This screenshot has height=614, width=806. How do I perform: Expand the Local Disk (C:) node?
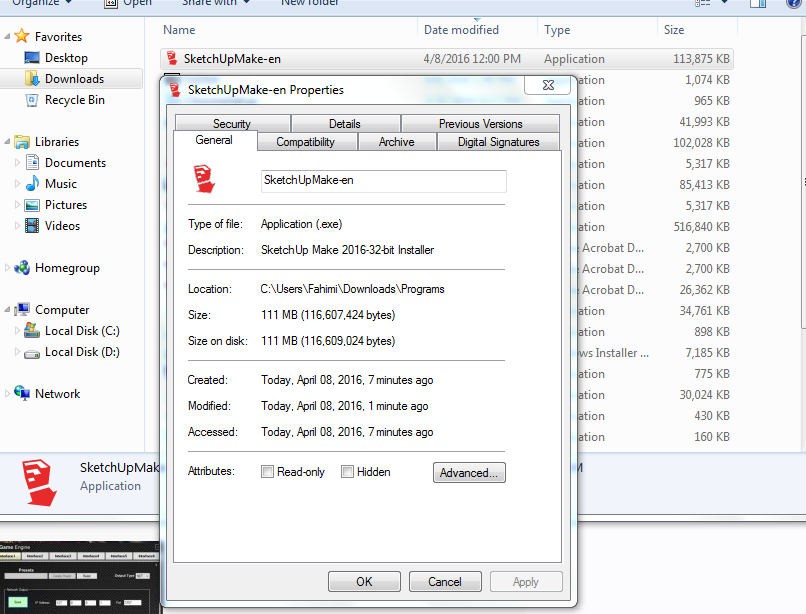click(x=17, y=331)
